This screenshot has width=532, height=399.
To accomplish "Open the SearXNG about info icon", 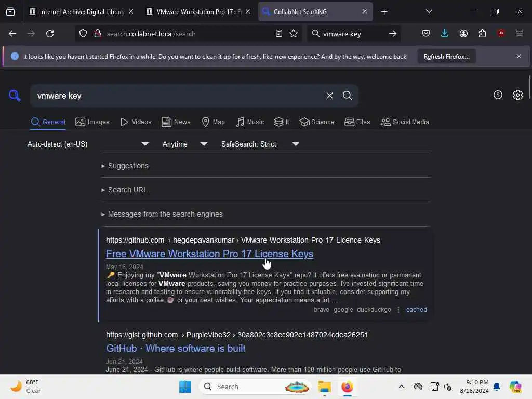I will pos(498,95).
